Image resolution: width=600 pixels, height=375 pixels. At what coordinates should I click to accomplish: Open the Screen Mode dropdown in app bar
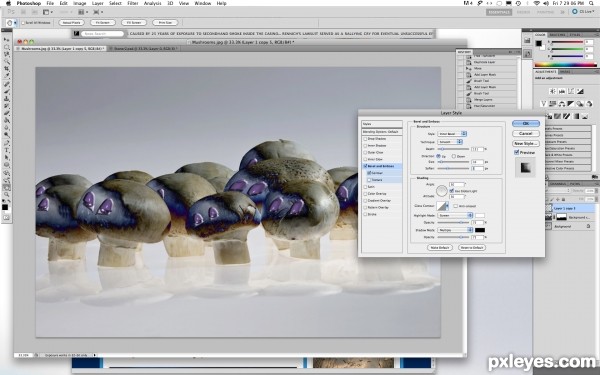click(x=98, y=12)
